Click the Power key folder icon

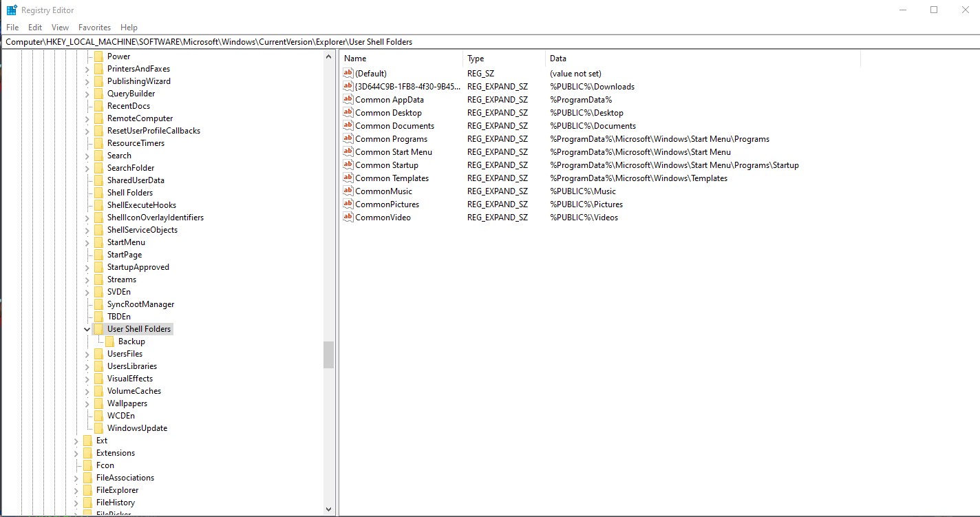98,56
